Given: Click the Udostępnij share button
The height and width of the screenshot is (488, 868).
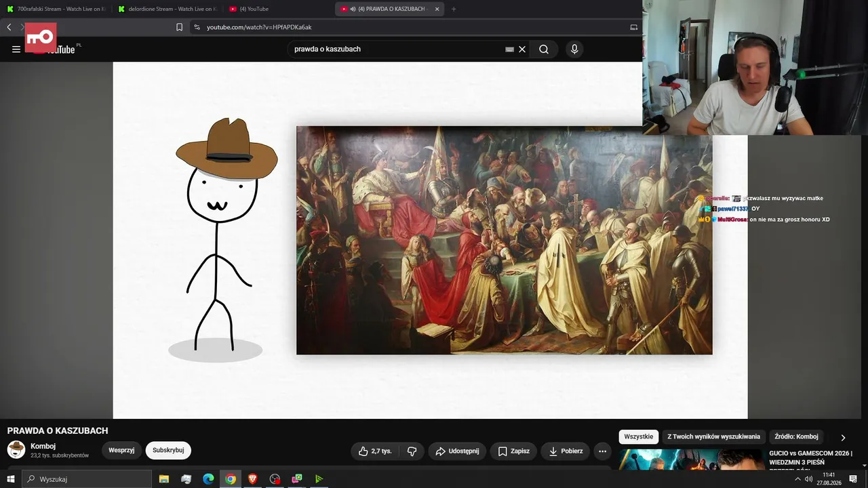Looking at the screenshot, I should pos(457,451).
